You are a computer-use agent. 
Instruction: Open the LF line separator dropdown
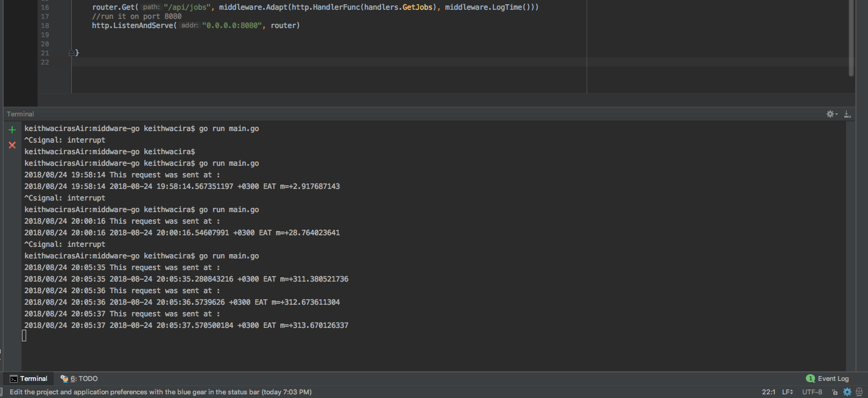787,392
